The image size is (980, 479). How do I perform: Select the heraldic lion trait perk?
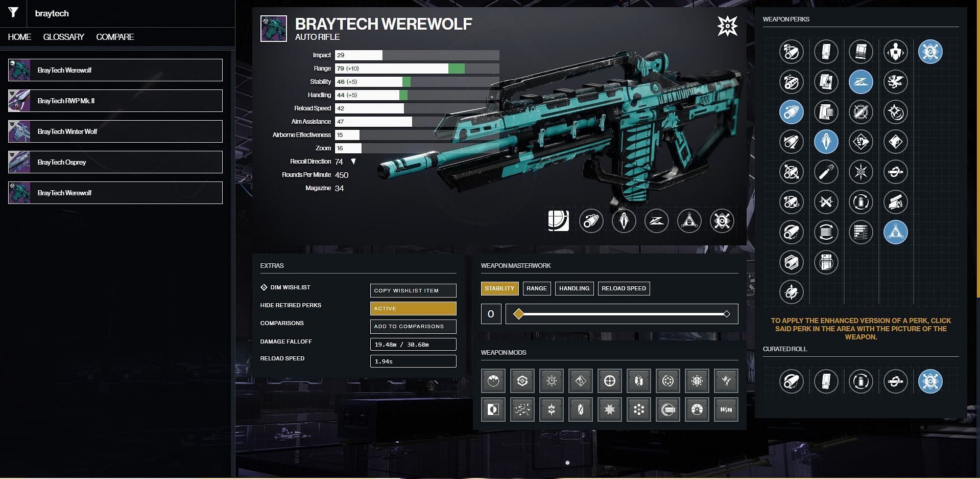(896, 82)
